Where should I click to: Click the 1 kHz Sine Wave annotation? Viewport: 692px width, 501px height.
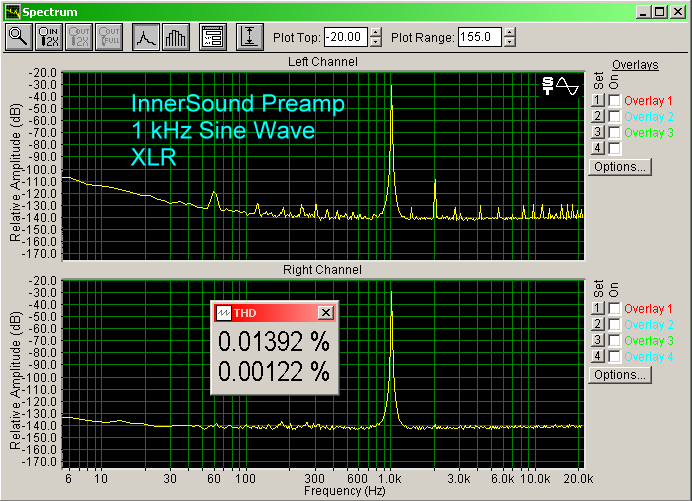point(223,130)
